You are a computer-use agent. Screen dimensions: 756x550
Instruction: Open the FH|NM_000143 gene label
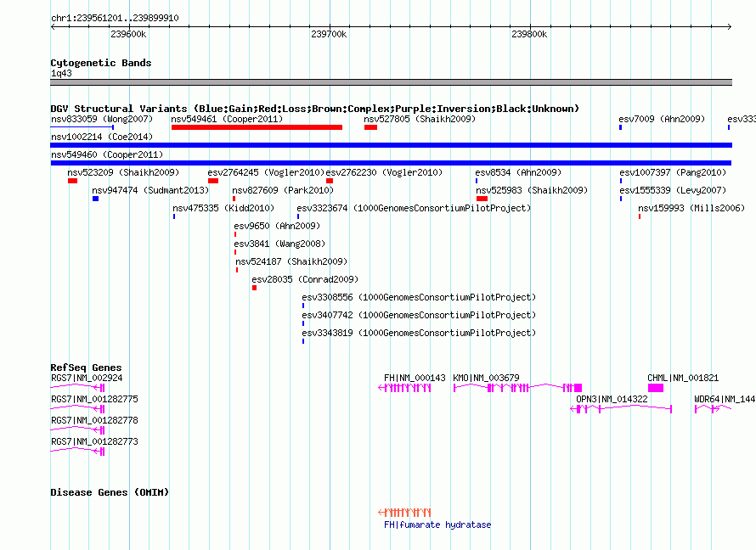415,378
